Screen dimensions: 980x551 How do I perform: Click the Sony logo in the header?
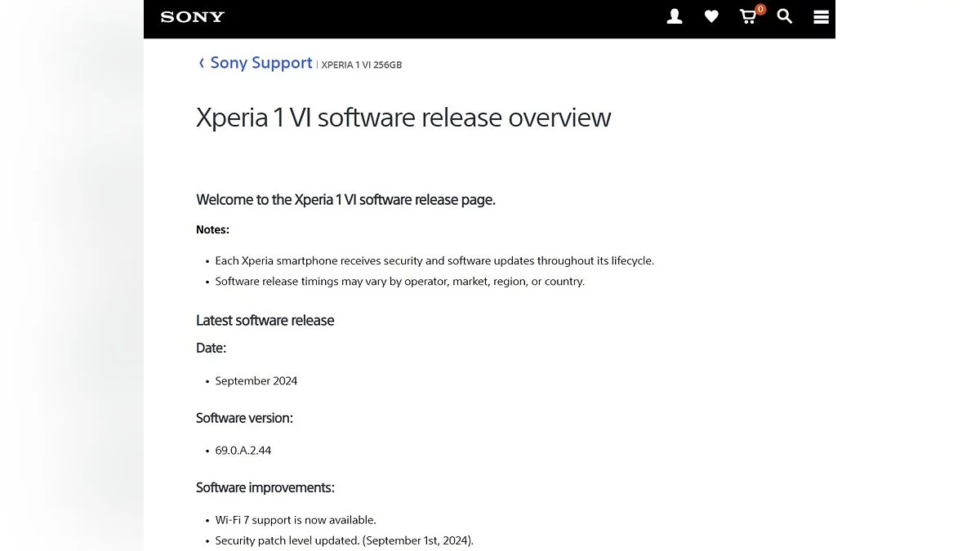pos(192,17)
